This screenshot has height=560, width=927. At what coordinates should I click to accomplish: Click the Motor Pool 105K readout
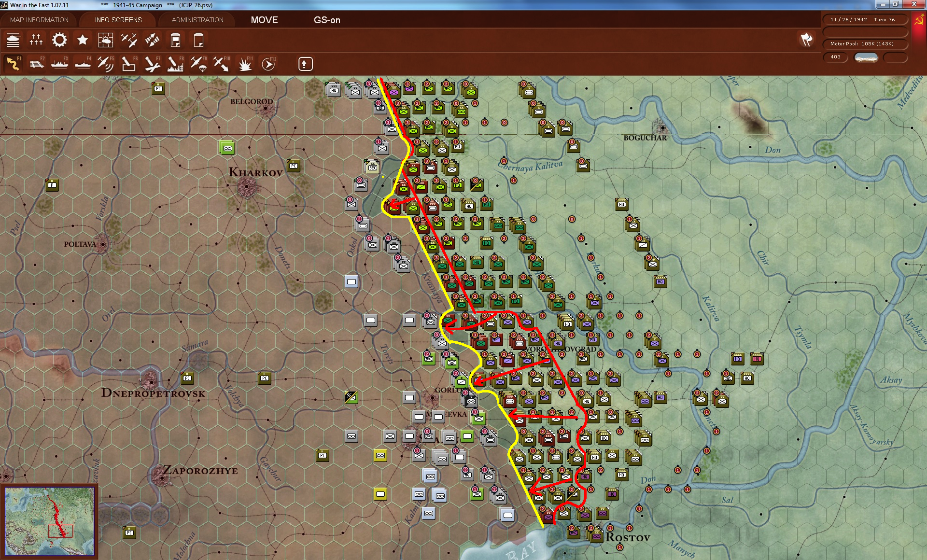coord(865,44)
